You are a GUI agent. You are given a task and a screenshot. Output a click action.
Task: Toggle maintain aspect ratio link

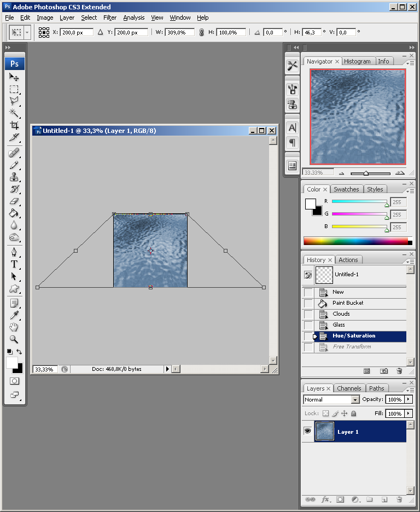click(201, 32)
